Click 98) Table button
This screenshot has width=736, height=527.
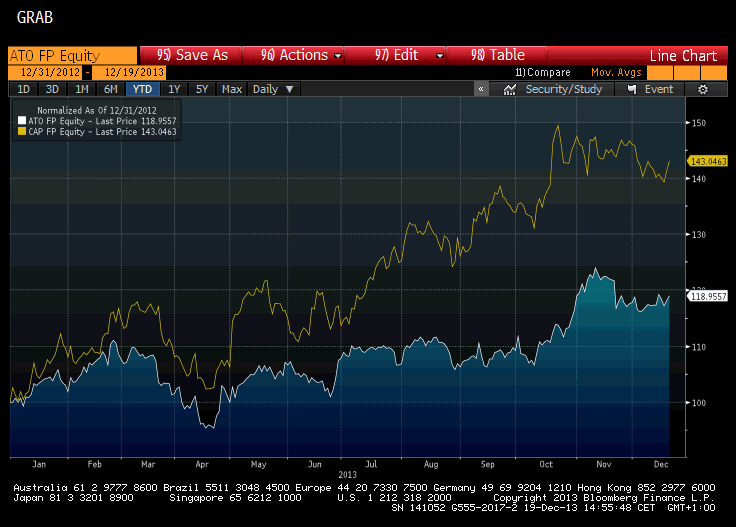pyautogui.click(x=498, y=55)
